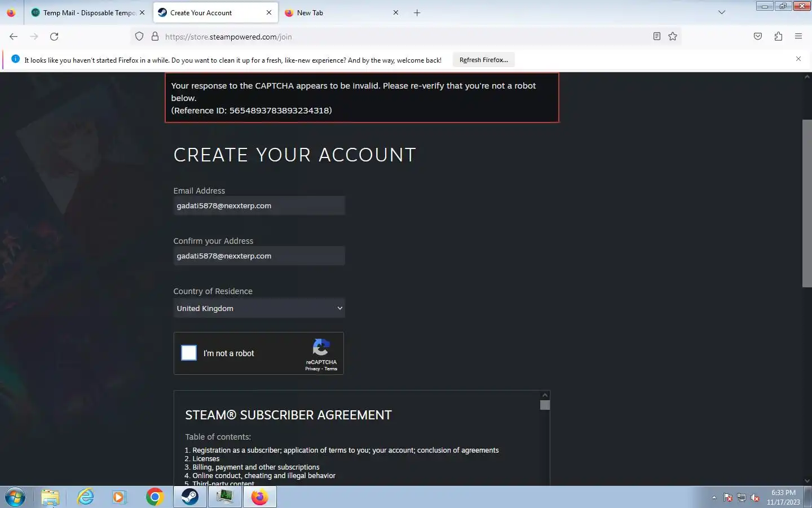
Task: Open the Firefox extensions puzzle icon
Action: click(x=778, y=37)
